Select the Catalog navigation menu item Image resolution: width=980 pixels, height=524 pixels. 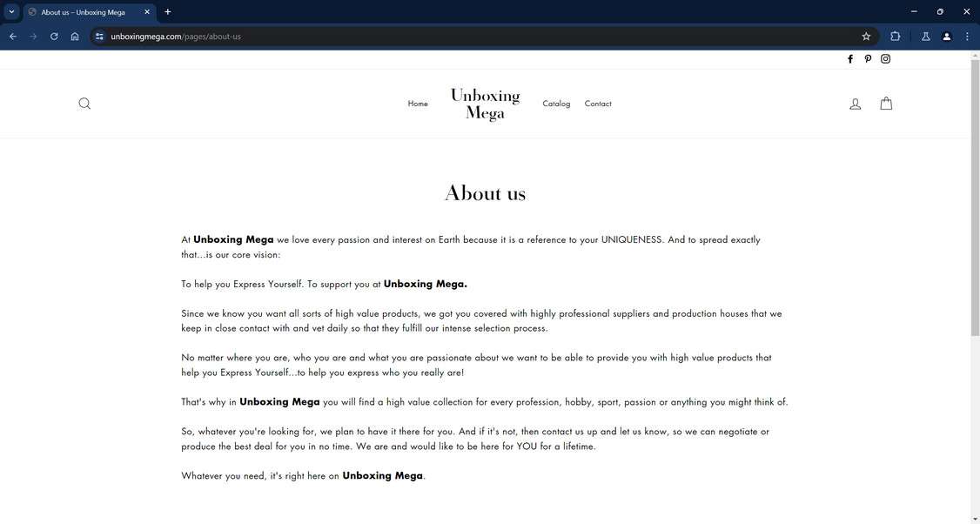pos(556,103)
